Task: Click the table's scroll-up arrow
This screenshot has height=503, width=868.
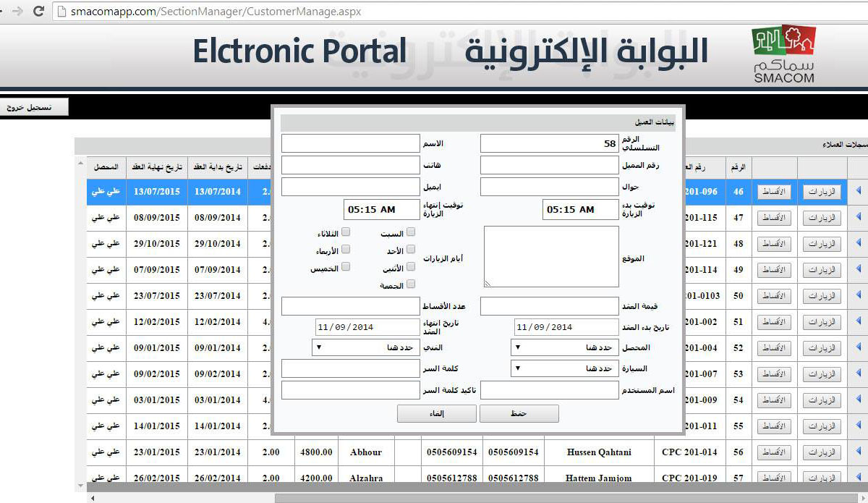Action: tap(80, 164)
